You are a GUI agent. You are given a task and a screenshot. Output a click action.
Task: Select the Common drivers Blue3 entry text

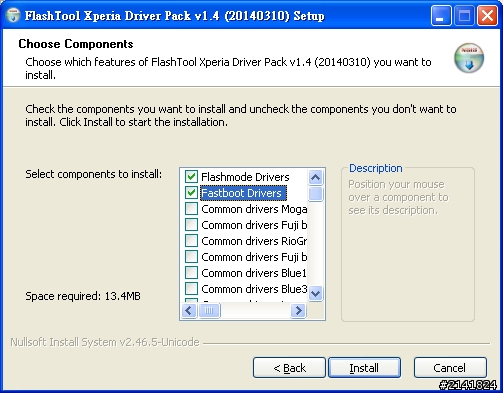[254, 289]
